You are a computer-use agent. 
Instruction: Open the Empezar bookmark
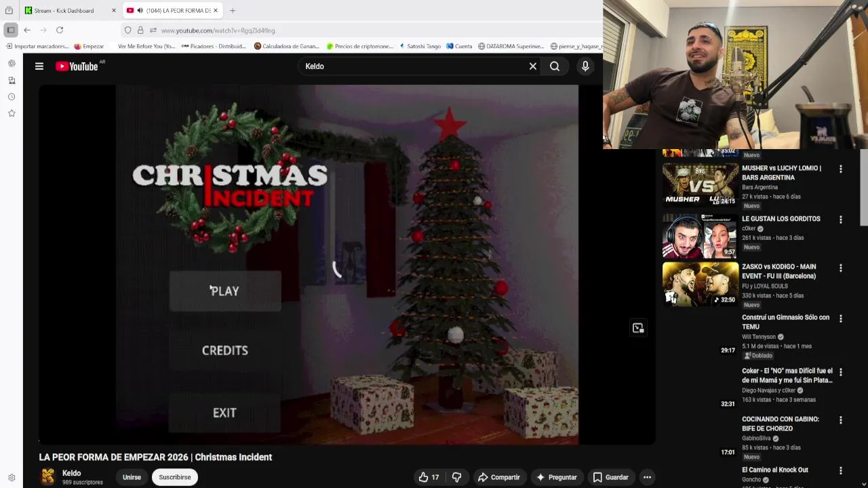point(89,47)
